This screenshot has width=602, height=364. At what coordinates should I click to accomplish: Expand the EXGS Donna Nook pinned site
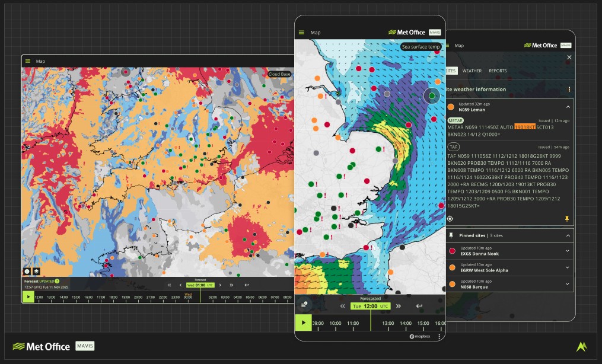pyautogui.click(x=568, y=251)
